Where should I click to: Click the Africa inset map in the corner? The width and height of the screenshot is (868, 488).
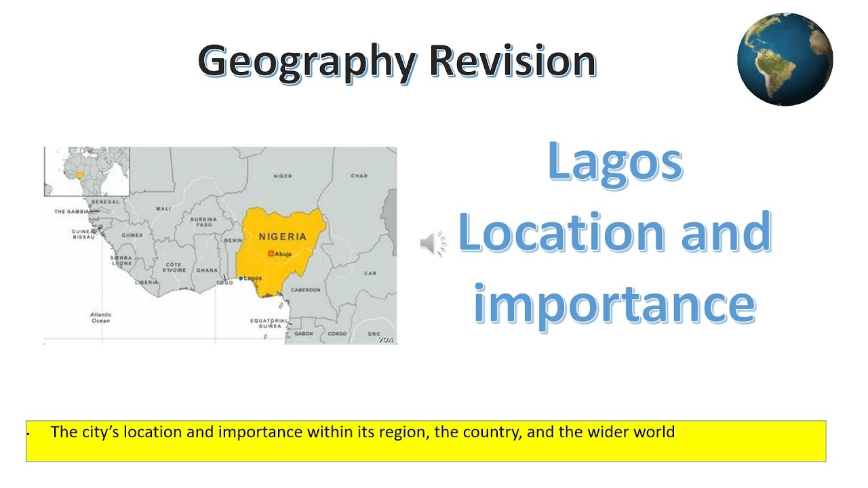[x=86, y=171]
